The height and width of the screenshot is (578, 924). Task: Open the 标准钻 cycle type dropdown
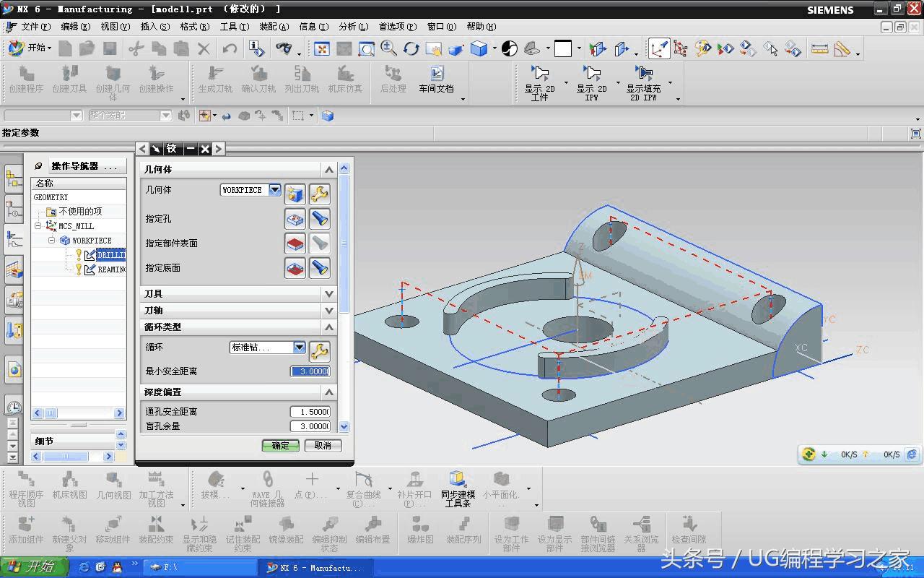[x=299, y=348]
